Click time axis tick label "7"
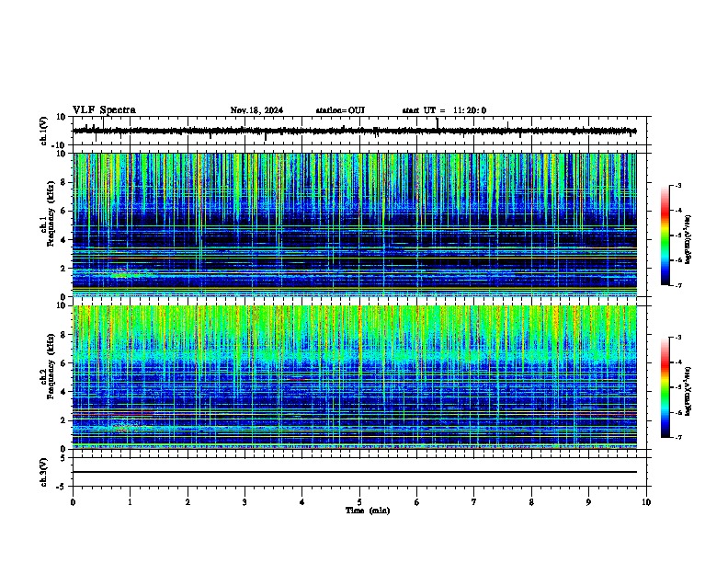 pos(474,502)
